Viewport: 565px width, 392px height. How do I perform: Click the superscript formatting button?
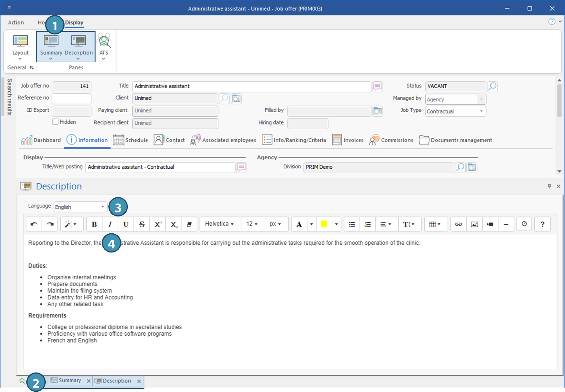coord(158,224)
